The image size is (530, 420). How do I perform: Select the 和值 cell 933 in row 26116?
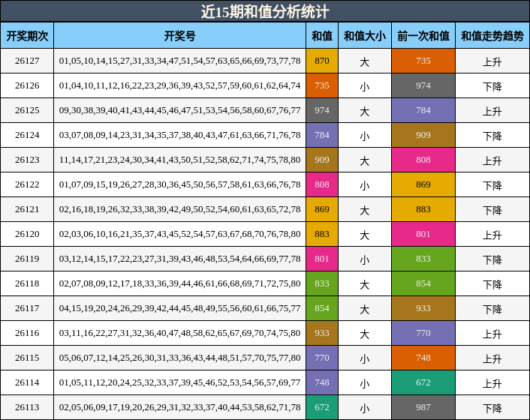pos(322,333)
